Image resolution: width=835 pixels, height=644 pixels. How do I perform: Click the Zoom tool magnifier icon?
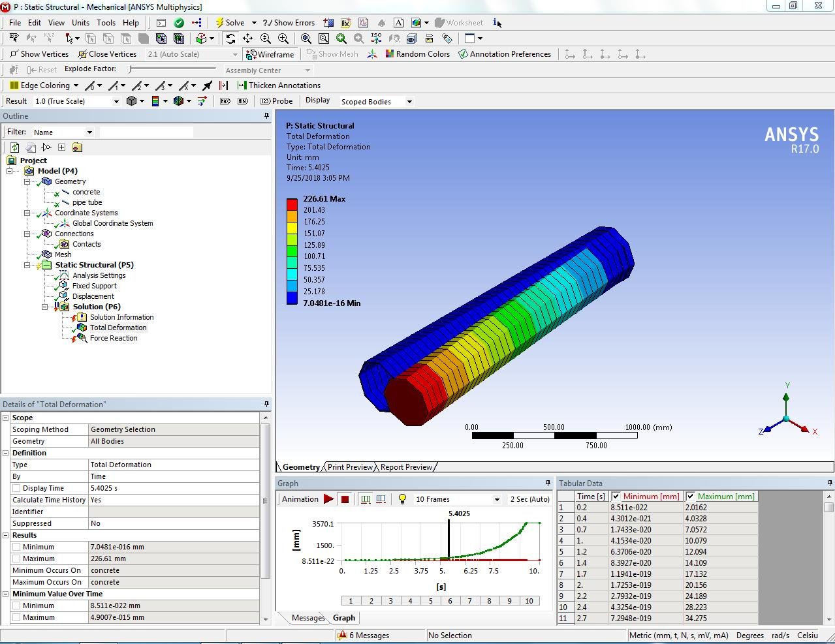point(266,38)
